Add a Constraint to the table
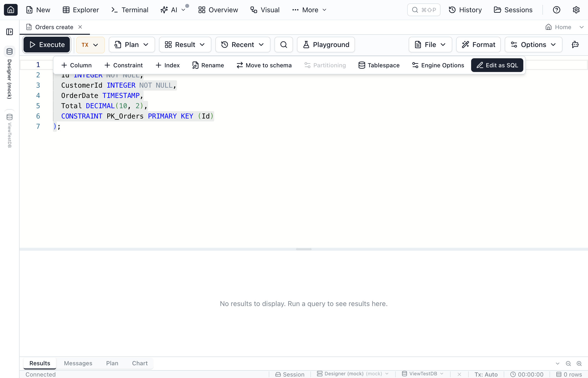Viewport: 588px width, 378px height. tap(123, 65)
